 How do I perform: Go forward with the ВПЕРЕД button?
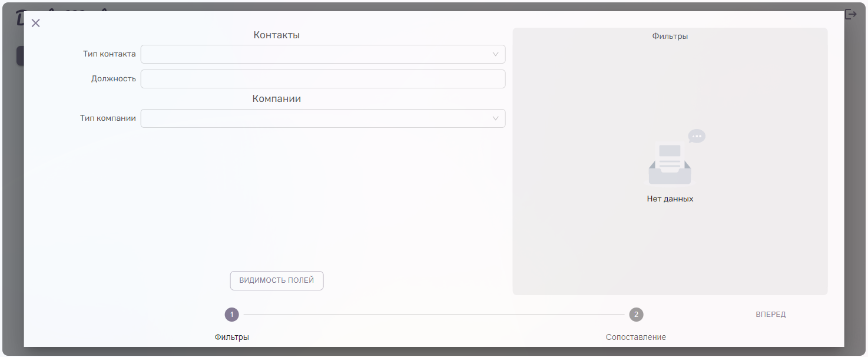(770, 315)
